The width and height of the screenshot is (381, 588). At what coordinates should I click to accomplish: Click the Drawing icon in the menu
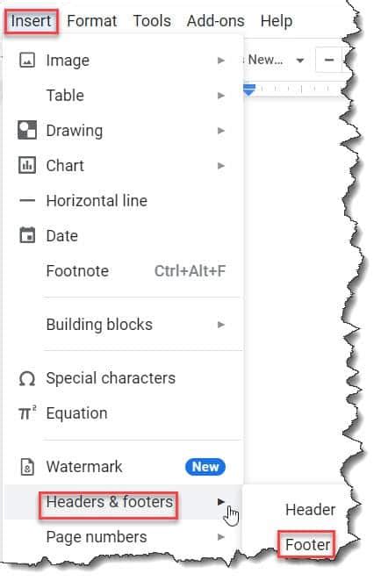coord(27,130)
